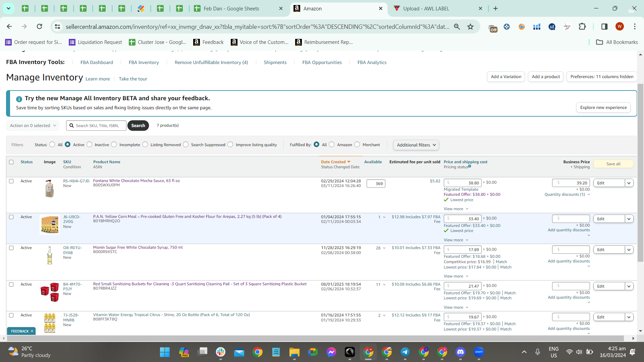Expand View more under Sanitizing Buckets pricing
Image resolution: width=644 pixels, height=362 pixels.
pyautogui.click(x=456, y=307)
